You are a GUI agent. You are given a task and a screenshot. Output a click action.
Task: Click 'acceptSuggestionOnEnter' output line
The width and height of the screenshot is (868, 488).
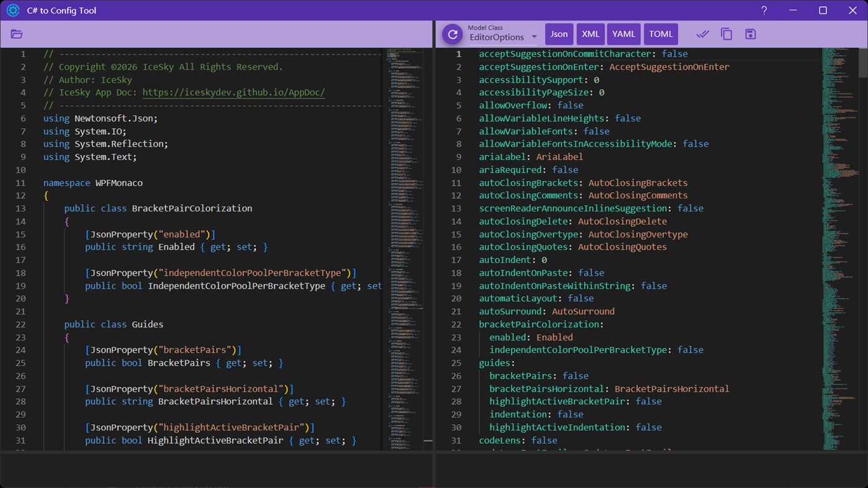(604, 67)
